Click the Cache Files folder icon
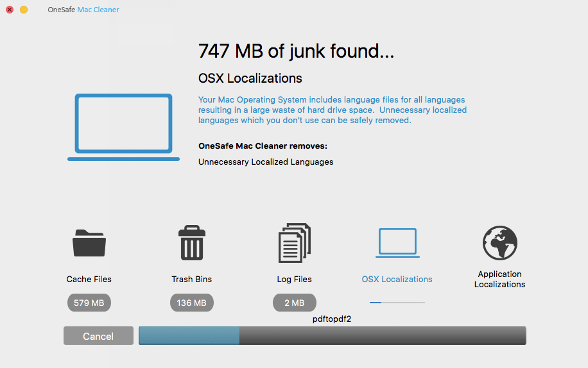The height and width of the screenshot is (368, 588). [89, 243]
